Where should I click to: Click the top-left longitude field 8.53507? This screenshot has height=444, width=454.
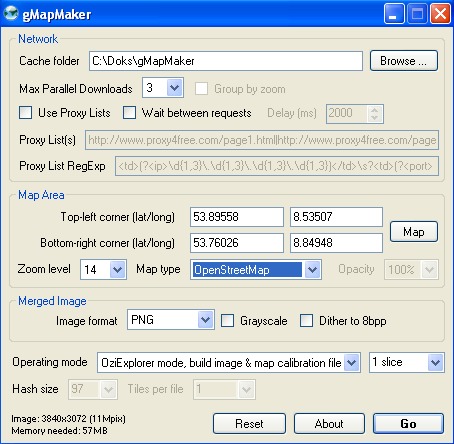click(x=336, y=217)
